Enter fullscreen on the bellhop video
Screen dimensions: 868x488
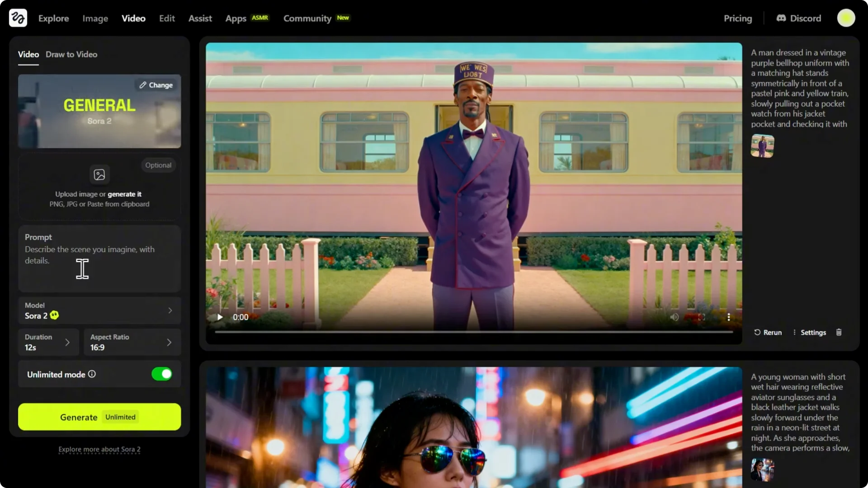tap(701, 317)
